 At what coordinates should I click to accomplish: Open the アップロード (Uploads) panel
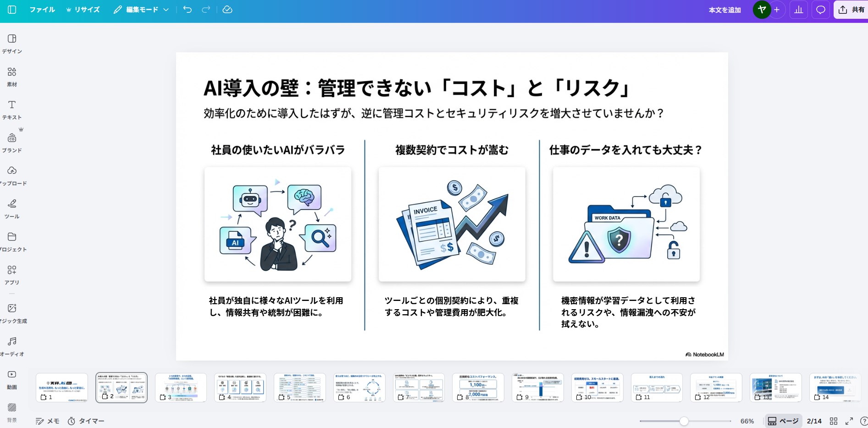coord(12,176)
